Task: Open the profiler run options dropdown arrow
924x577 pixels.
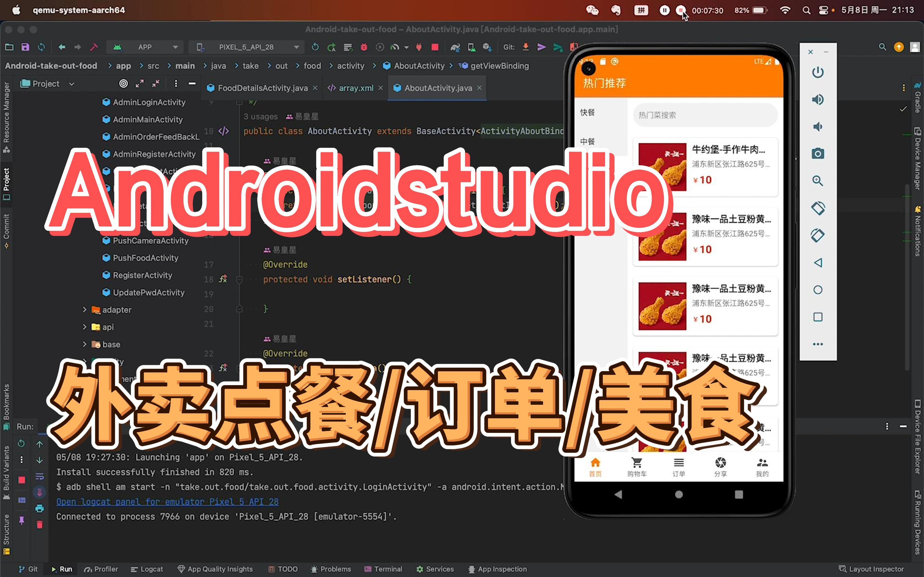Action: coord(406,47)
